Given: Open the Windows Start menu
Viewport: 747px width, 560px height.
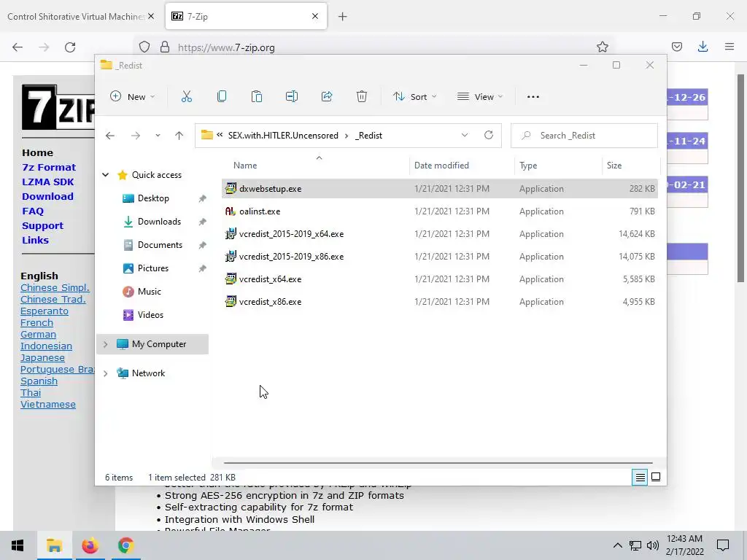Looking at the screenshot, I should pos(18,545).
